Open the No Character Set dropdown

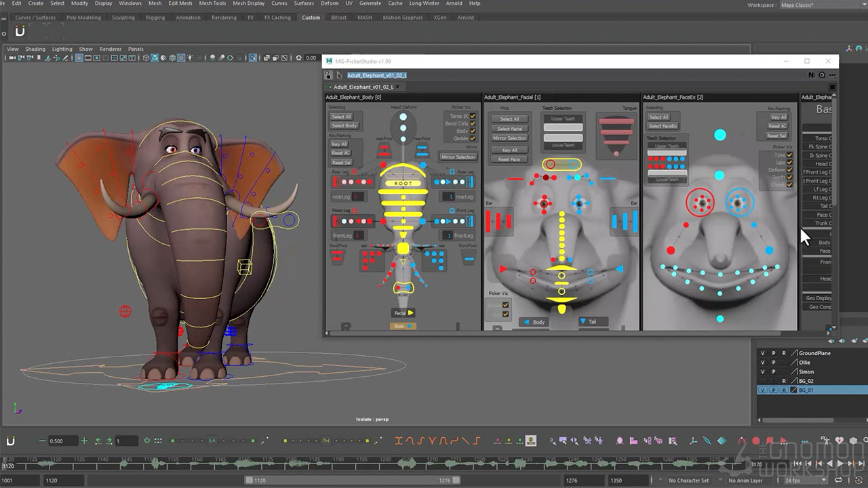[x=688, y=481]
